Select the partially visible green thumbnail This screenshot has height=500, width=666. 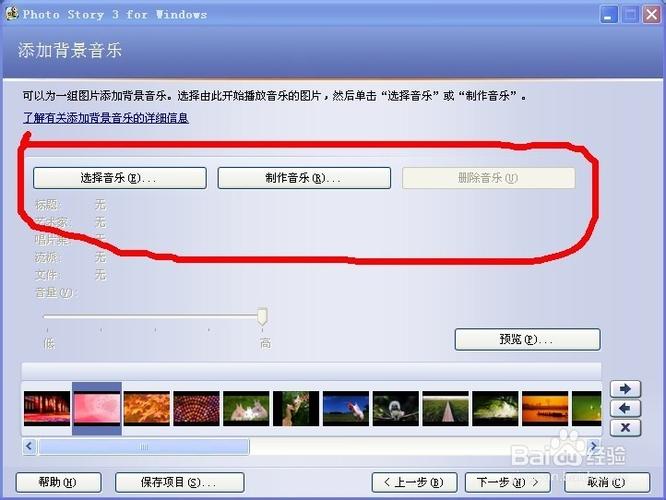(587, 408)
